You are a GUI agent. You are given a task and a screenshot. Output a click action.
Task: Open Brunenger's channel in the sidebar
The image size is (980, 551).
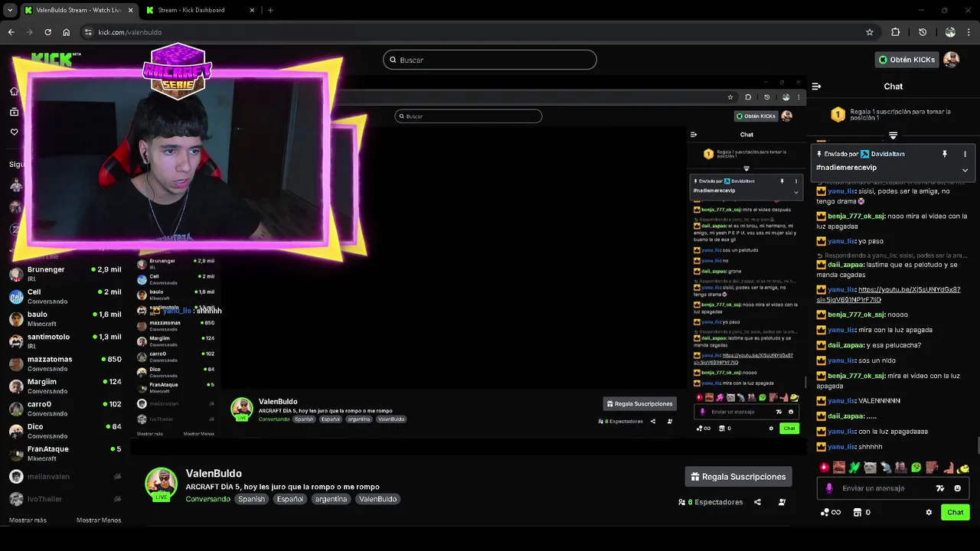pos(66,274)
